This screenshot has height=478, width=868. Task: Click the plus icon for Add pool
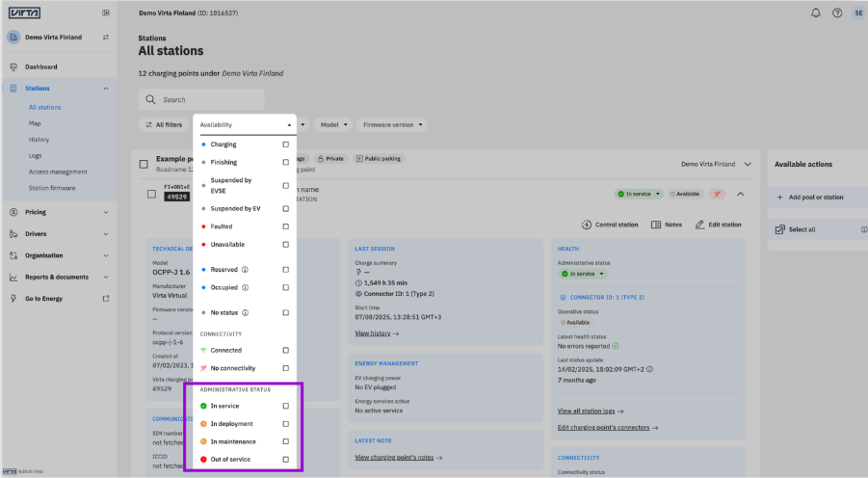click(780, 198)
